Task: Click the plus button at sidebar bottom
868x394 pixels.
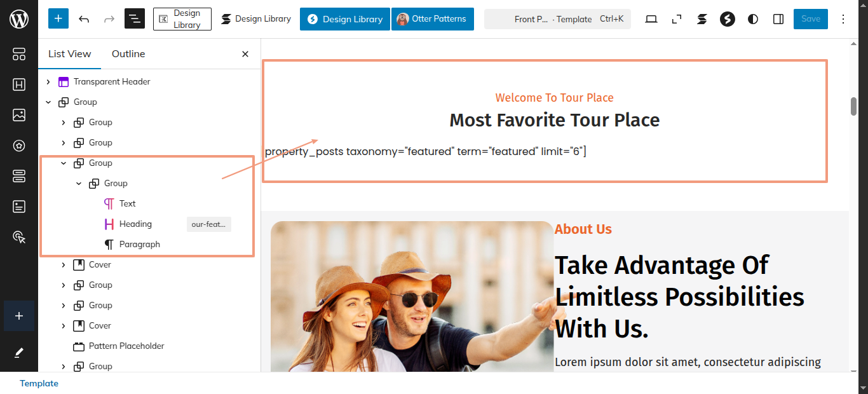Action: [19, 316]
